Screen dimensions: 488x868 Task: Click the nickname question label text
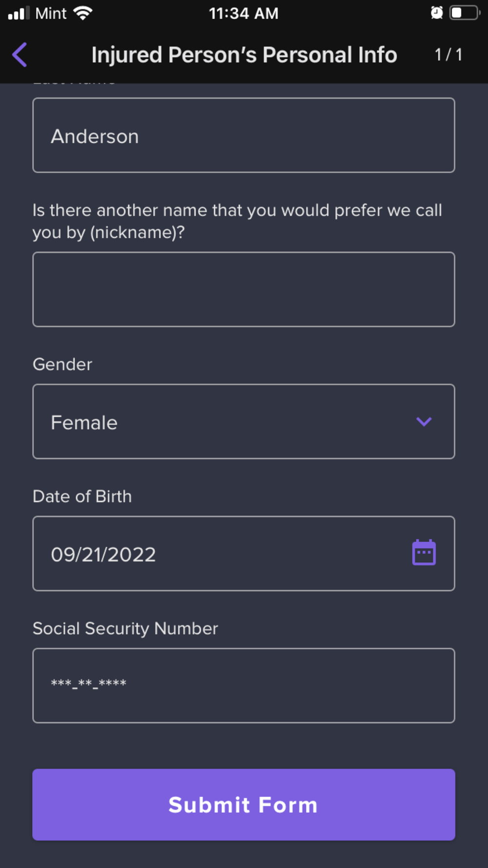tap(237, 221)
